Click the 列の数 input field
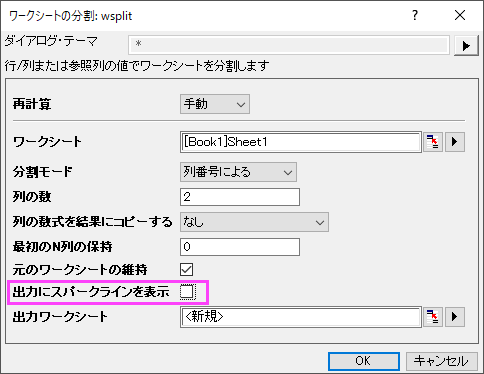484x374 pixels. point(240,197)
